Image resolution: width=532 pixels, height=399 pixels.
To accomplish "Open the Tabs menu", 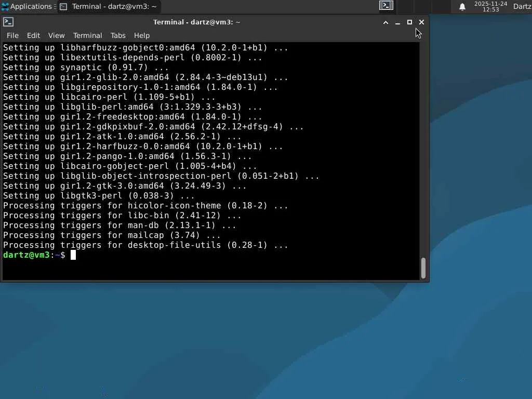I will [118, 35].
